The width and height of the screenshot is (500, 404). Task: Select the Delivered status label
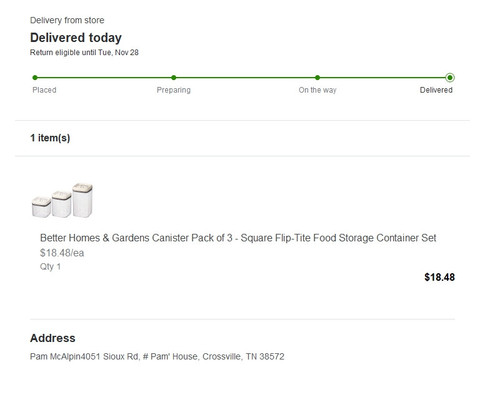pos(436,90)
